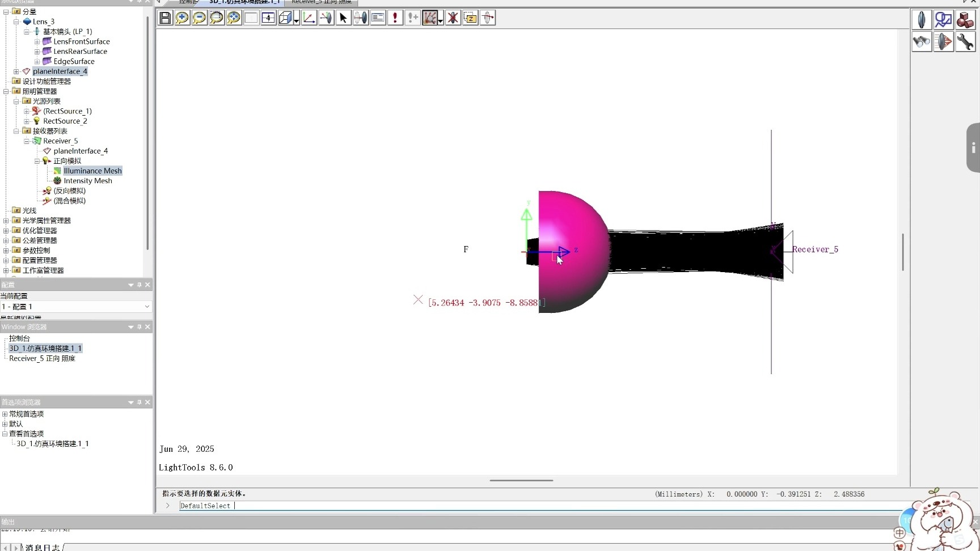Click the 3D cube view orientation icon
This screenshot has width=980, height=551.
[285, 18]
